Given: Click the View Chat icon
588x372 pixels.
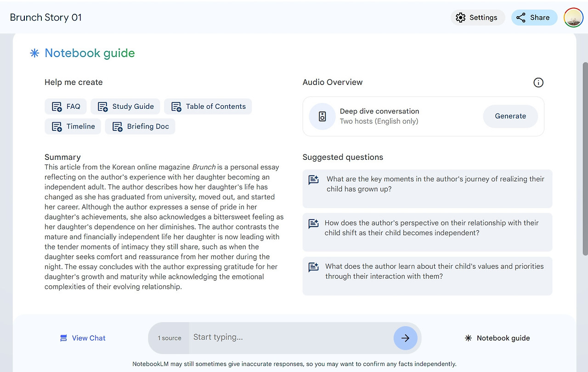Looking at the screenshot, I should (64, 338).
